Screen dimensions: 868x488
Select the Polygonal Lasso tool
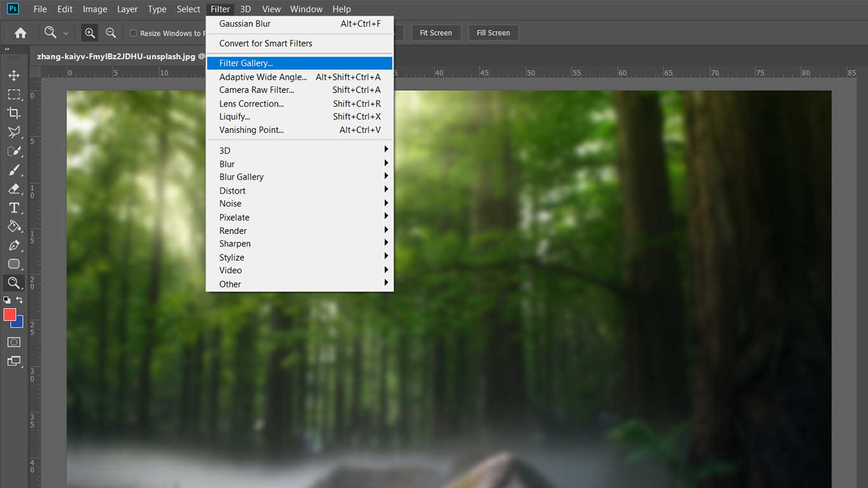13,132
